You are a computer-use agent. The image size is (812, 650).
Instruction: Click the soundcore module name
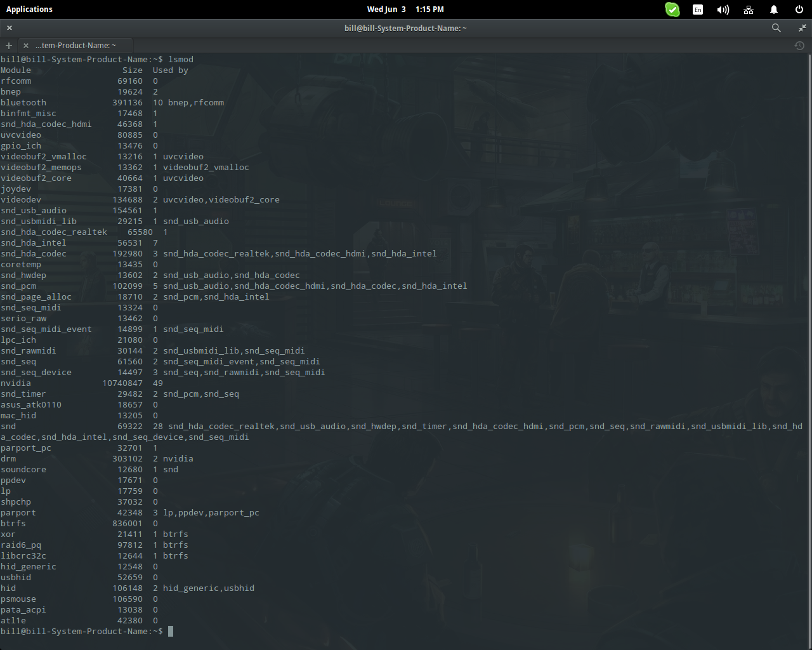[x=23, y=470]
